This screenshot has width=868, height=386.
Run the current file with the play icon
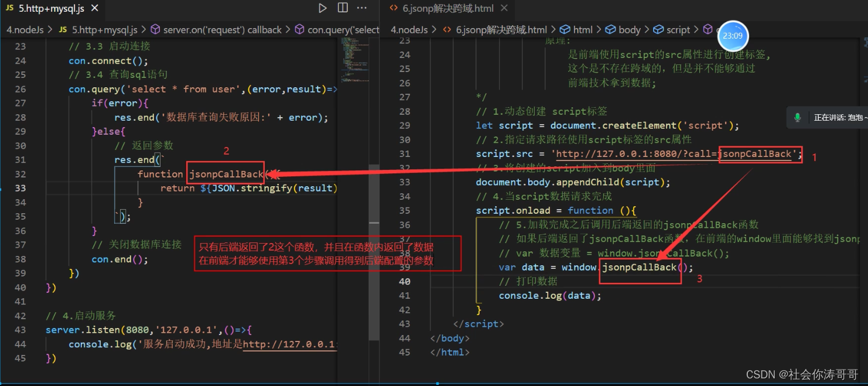(323, 8)
